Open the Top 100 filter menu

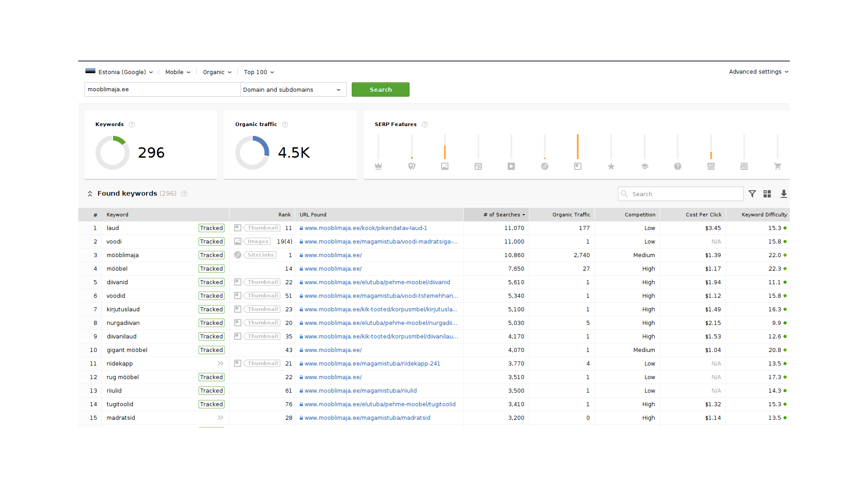pyautogui.click(x=259, y=72)
